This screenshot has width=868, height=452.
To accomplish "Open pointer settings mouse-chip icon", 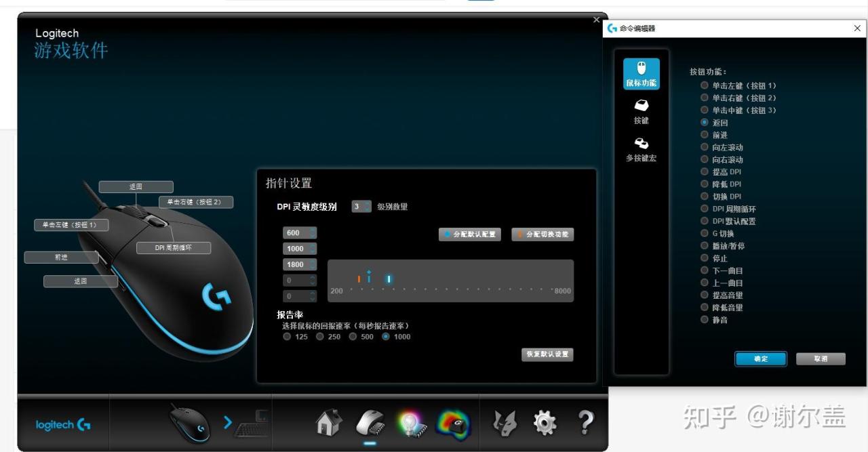I will 370,423.
